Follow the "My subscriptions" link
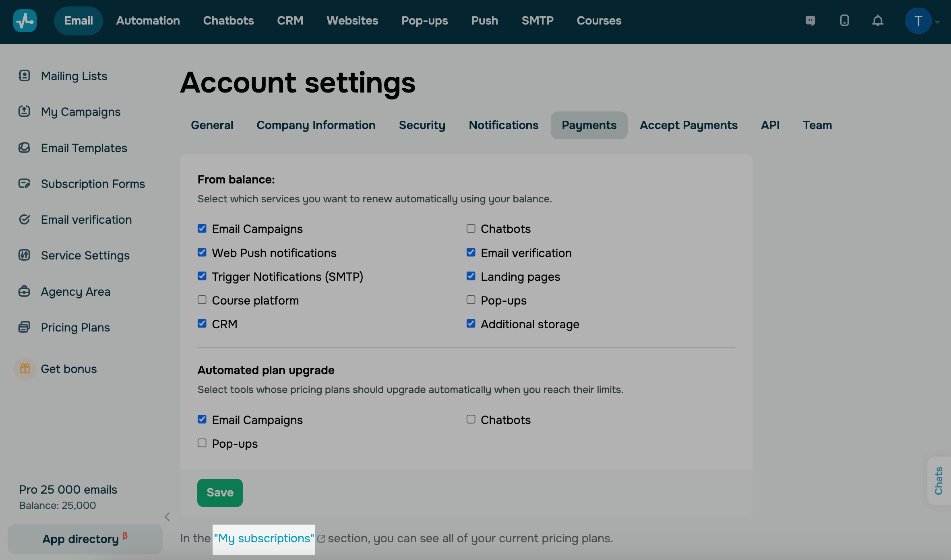 tap(264, 538)
